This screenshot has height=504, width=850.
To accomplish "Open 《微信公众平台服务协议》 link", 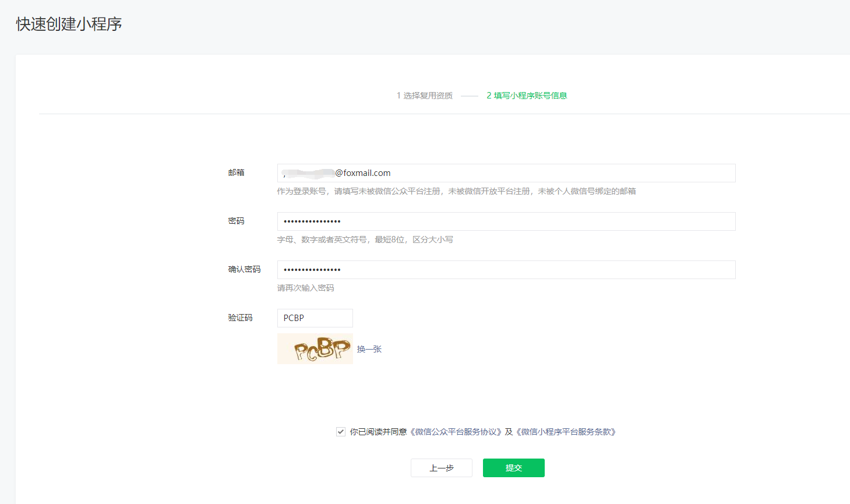I will 456,432.
